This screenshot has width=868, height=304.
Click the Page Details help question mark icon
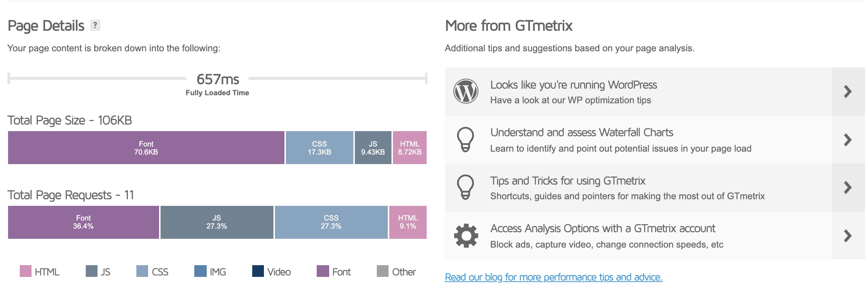[95, 25]
